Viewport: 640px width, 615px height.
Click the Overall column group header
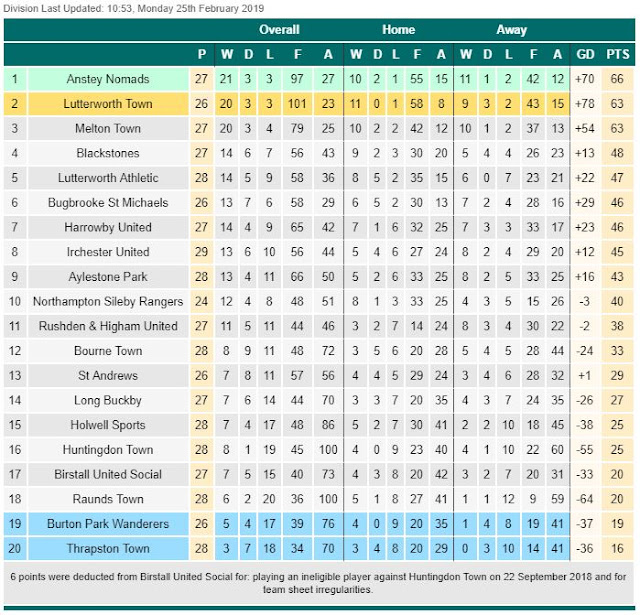[279, 30]
